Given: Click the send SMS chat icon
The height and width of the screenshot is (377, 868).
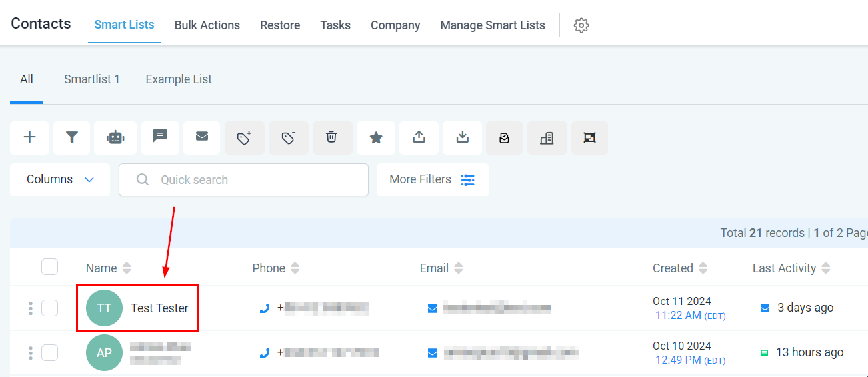Looking at the screenshot, I should tap(160, 137).
